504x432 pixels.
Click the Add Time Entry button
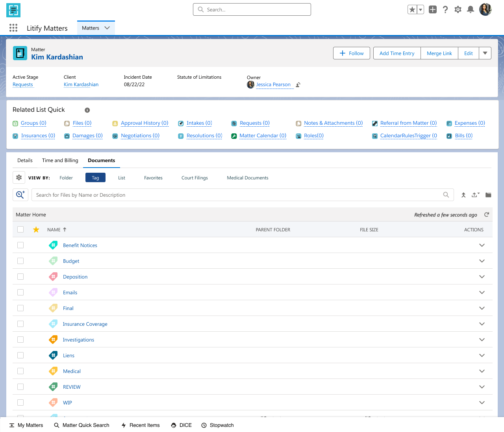click(x=397, y=53)
